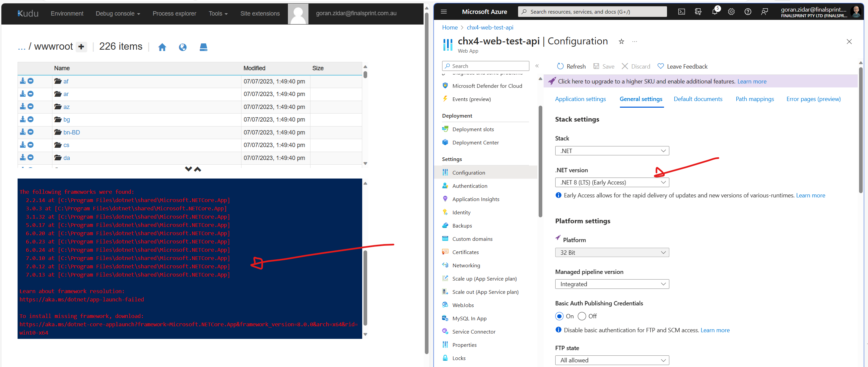Image resolution: width=868 pixels, height=367 pixels.
Task: Open Deployment slots in sidebar
Action: pyautogui.click(x=473, y=129)
